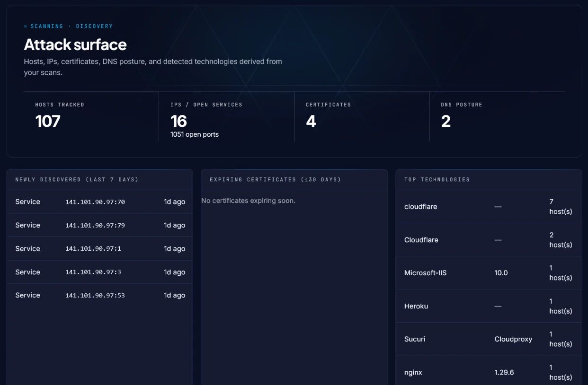588x385 pixels.
Task: Click the Service label beside 141.101.90.97:3
Action: (x=27, y=272)
